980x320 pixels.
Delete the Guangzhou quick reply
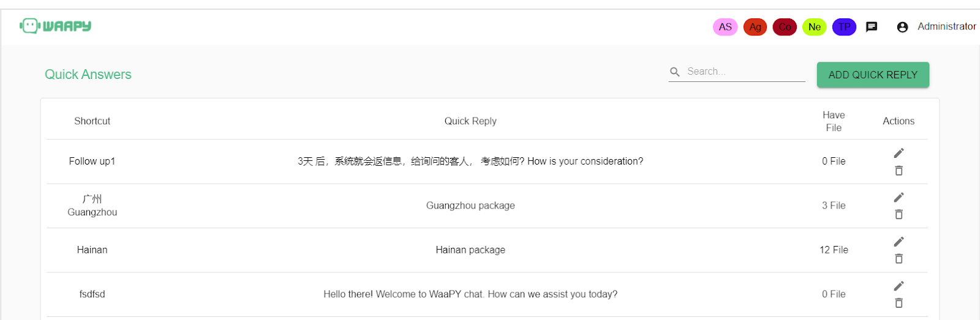click(x=899, y=214)
